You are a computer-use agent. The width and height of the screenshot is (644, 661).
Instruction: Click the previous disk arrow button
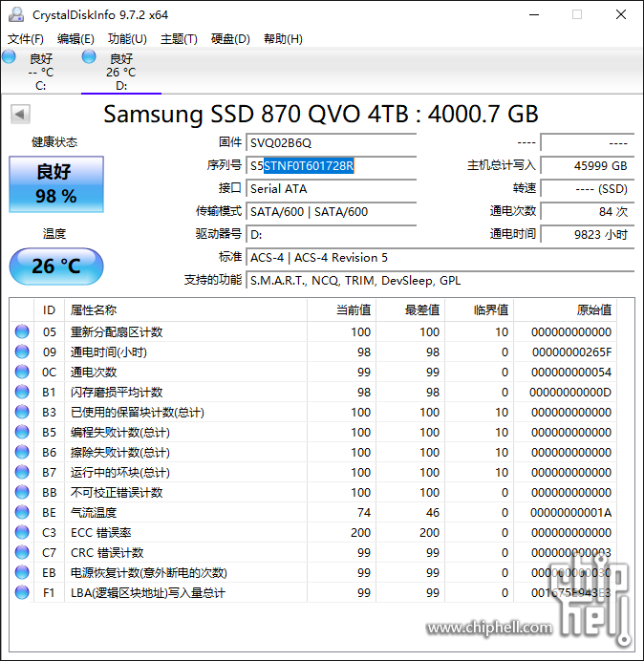(20, 114)
